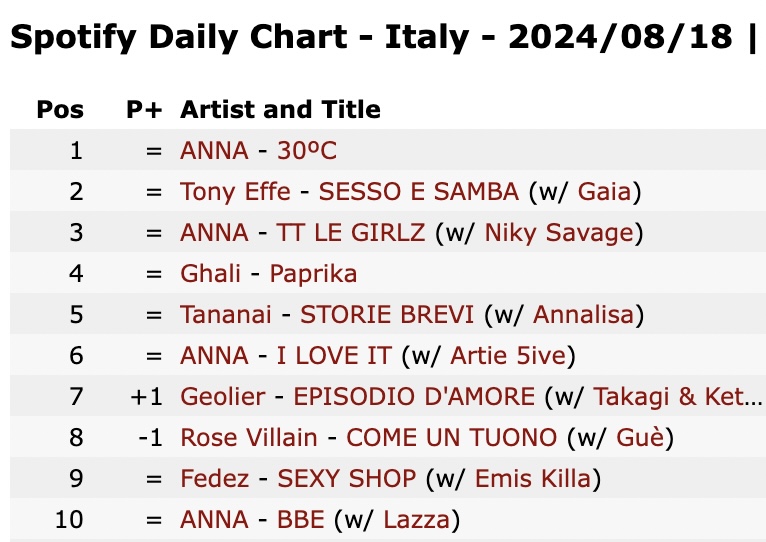Select the Geolier artist link

tap(223, 396)
